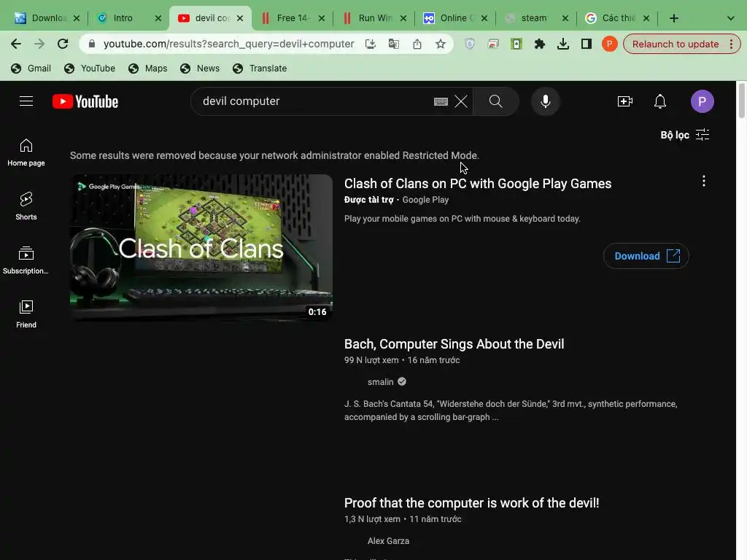Click the address bar URL

(x=228, y=44)
